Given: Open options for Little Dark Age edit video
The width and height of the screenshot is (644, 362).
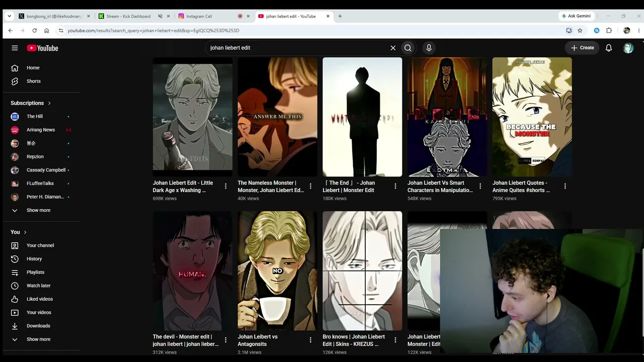Looking at the screenshot, I should 225,186.
